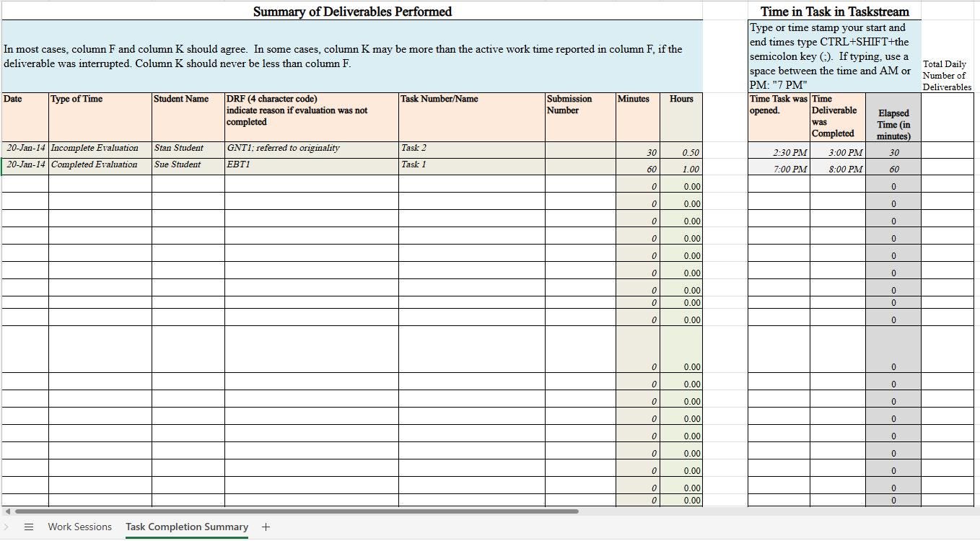Click the left arrow of the horizontal scrollbar

click(x=7, y=511)
